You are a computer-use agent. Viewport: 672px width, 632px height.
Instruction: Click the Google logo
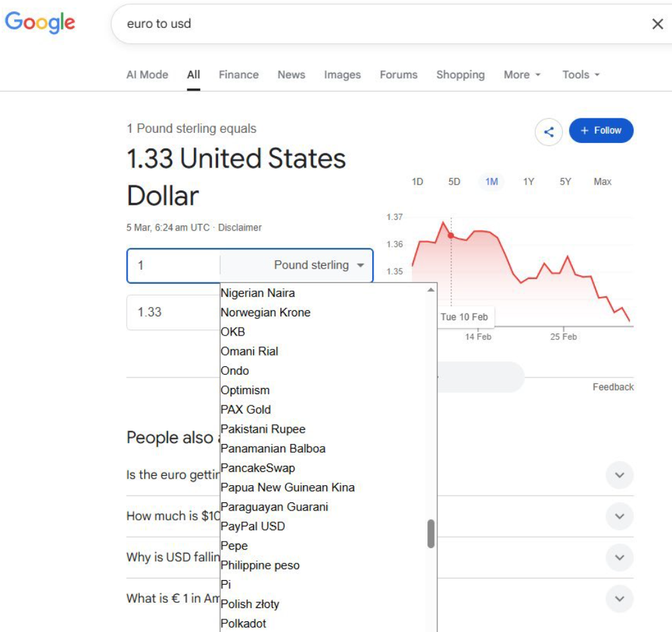point(40,23)
